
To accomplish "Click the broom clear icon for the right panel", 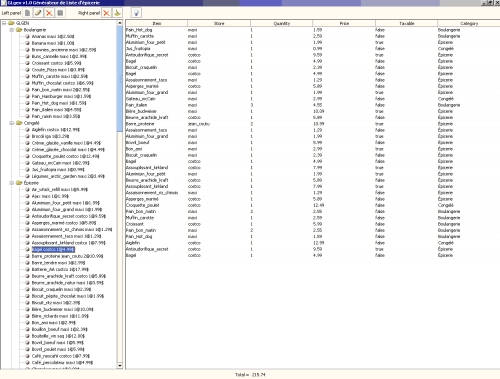I will click(117, 13).
